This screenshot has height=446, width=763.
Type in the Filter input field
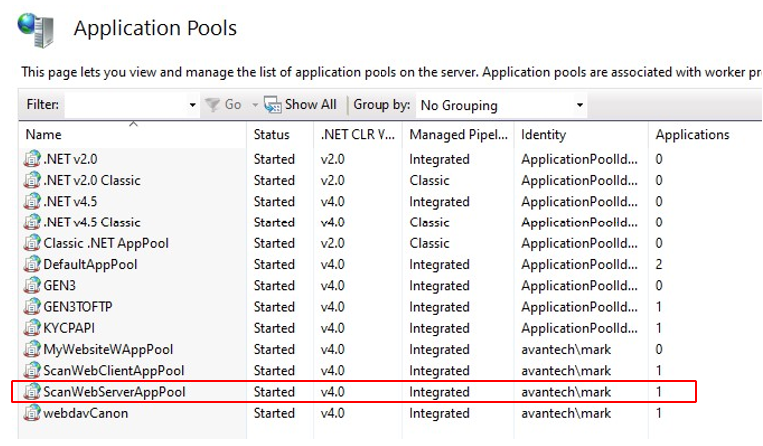[x=124, y=105]
